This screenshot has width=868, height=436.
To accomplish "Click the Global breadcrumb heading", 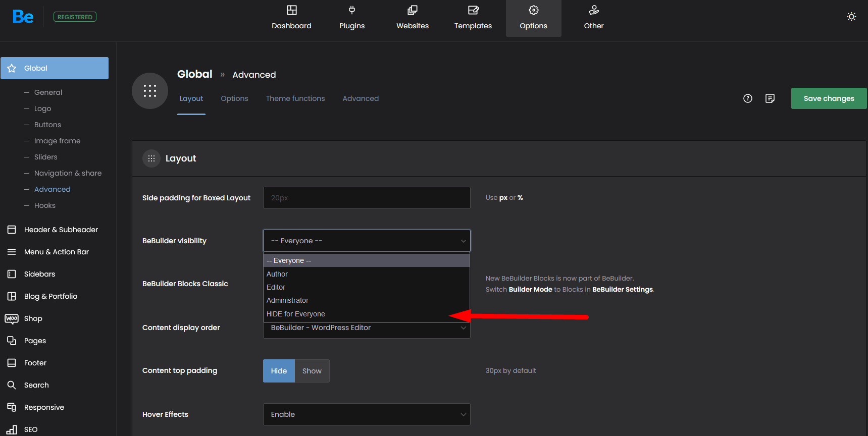I will pyautogui.click(x=195, y=74).
